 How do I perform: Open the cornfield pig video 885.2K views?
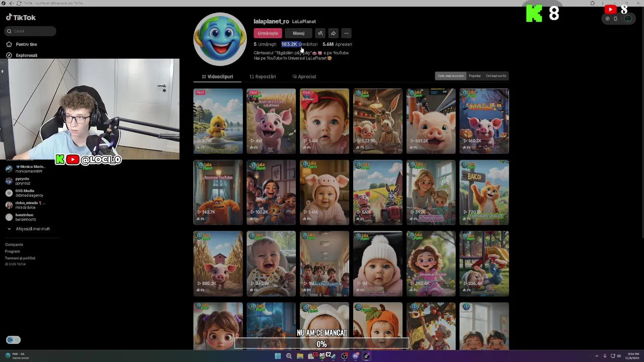[x=218, y=264]
